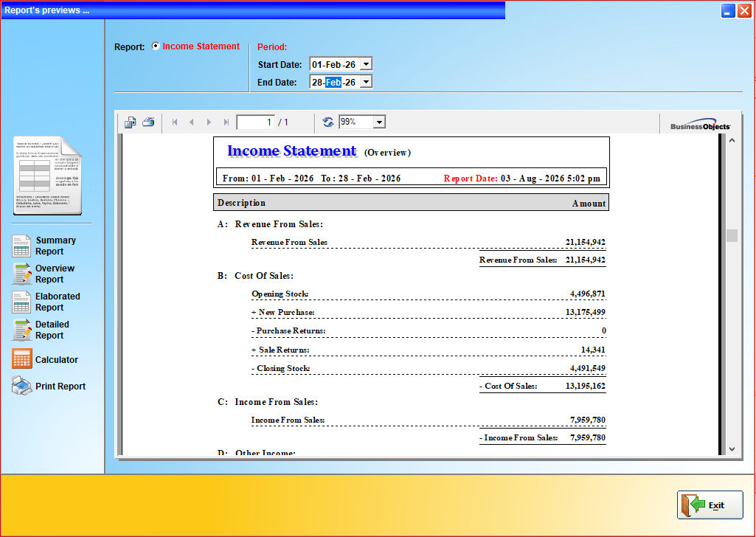Click the '- Closing Stock:' row label
756x537 pixels.
tap(280, 368)
